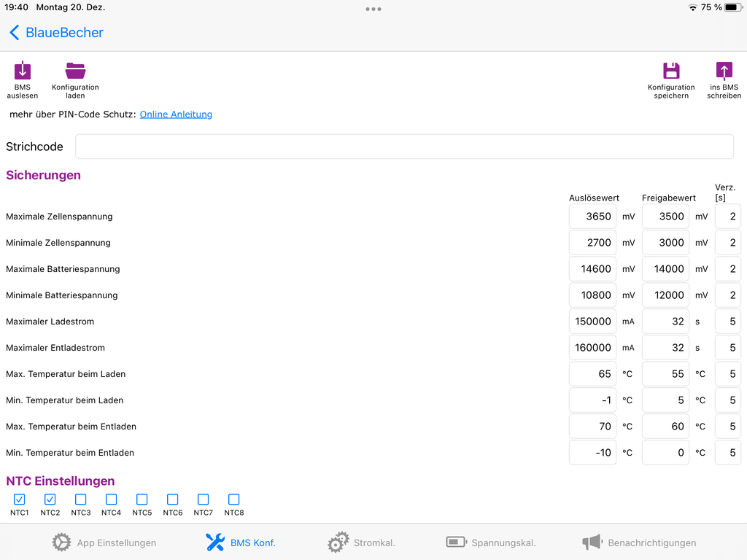
Task: Edit Max. Temperatur beim Laden release 55
Action: [665, 374]
